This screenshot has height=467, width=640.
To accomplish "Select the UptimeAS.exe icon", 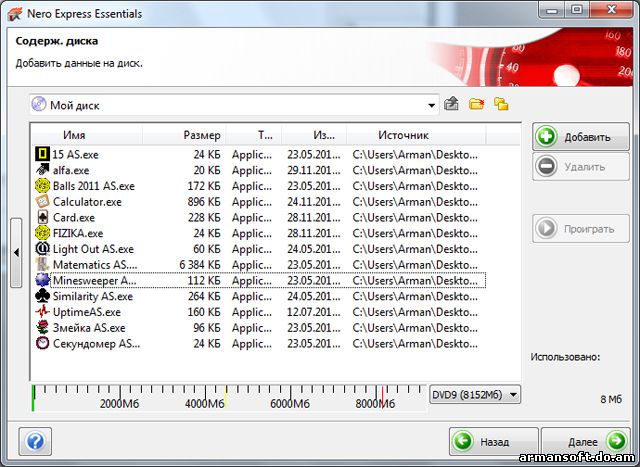I will click(x=42, y=312).
